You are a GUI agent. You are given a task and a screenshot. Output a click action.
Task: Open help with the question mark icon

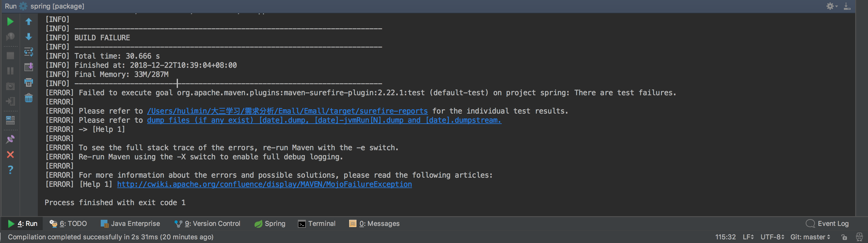coord(10,169)
